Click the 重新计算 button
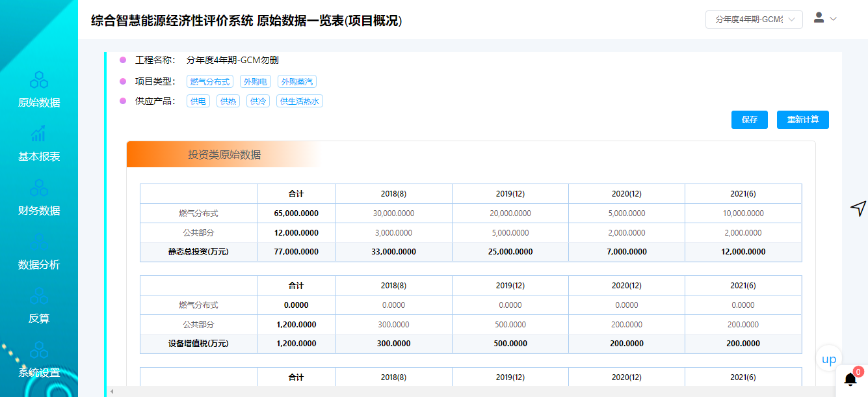The height and width of the screenshot is (397, 868). tap(802, 120)
